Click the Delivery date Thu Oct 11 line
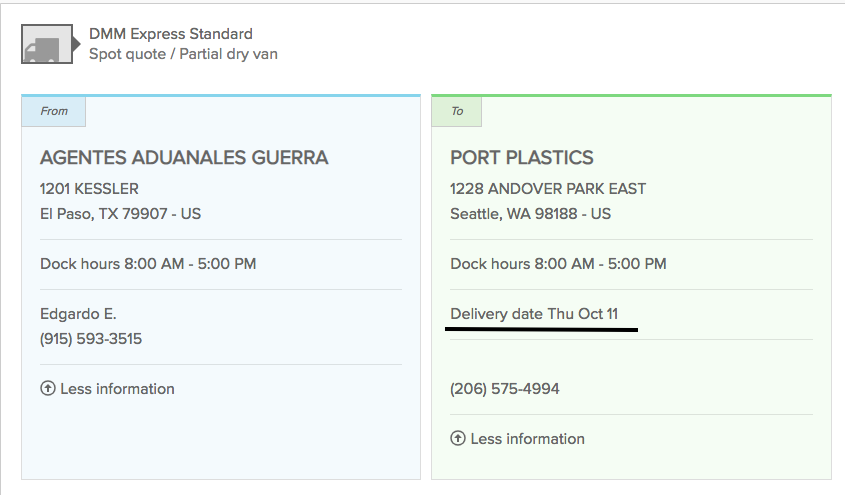The height and width of the screenshot is (495, 845). coord(534,313)
